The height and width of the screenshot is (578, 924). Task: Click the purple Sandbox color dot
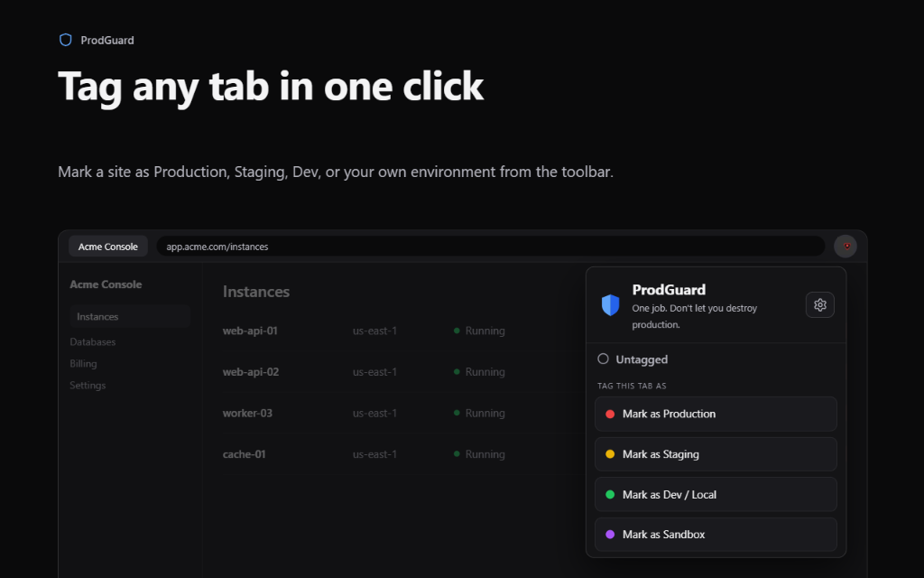tap(610, 535)
